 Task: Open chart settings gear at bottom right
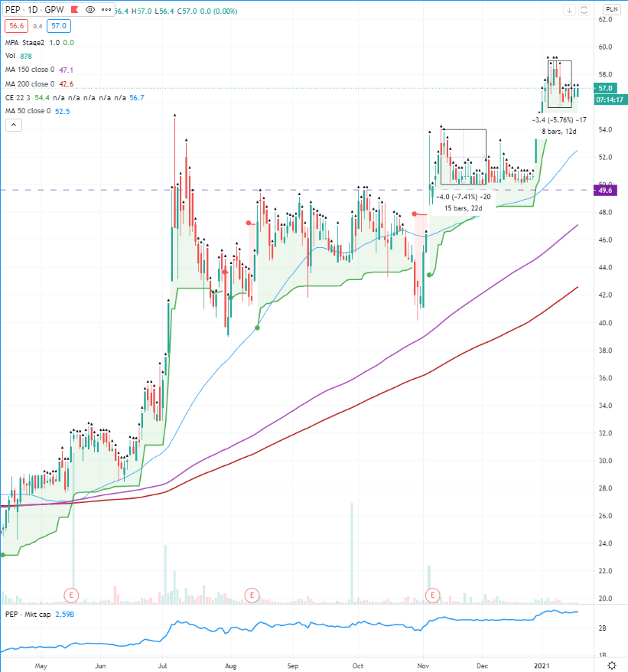click(x=612, y=666)
